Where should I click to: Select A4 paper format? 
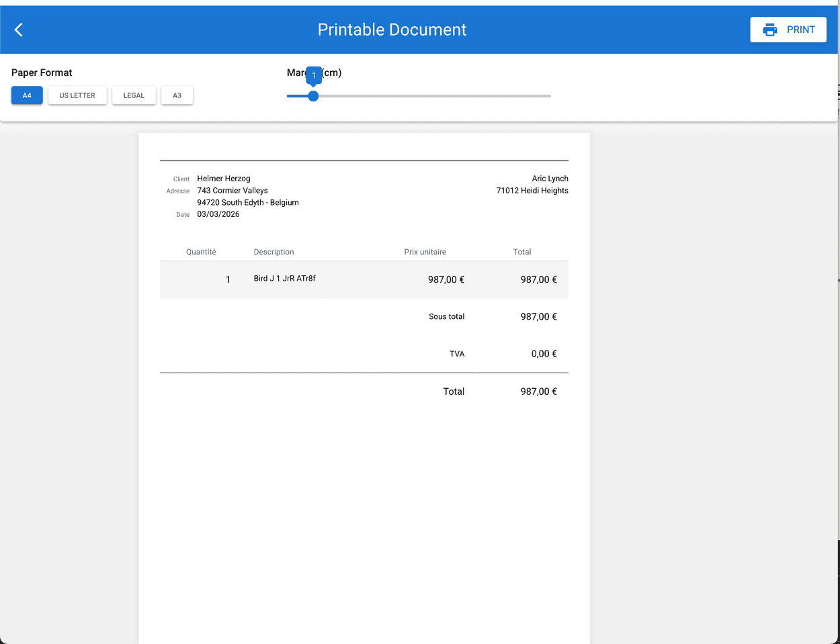[27, 95]
